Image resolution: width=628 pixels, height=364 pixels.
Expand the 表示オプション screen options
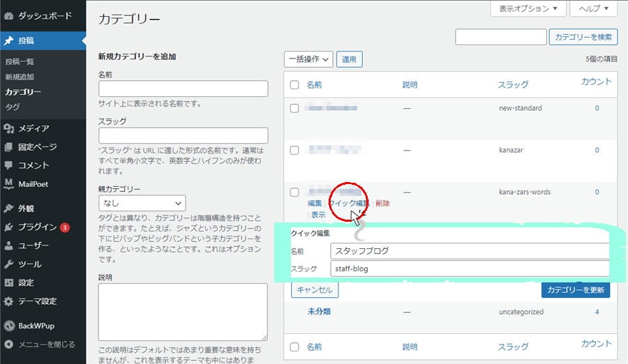tap(528, 9)
